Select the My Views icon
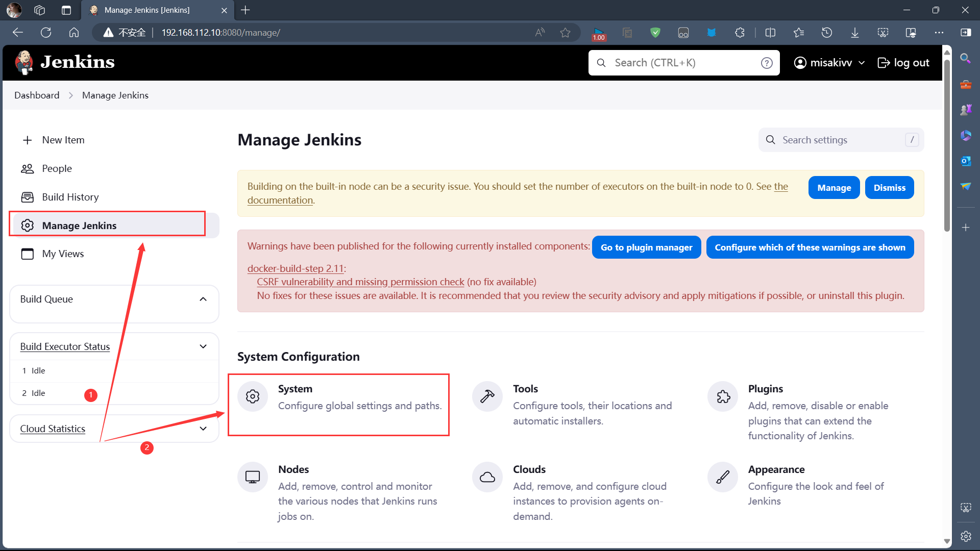 pyautogui.click(x=27, y=254)
